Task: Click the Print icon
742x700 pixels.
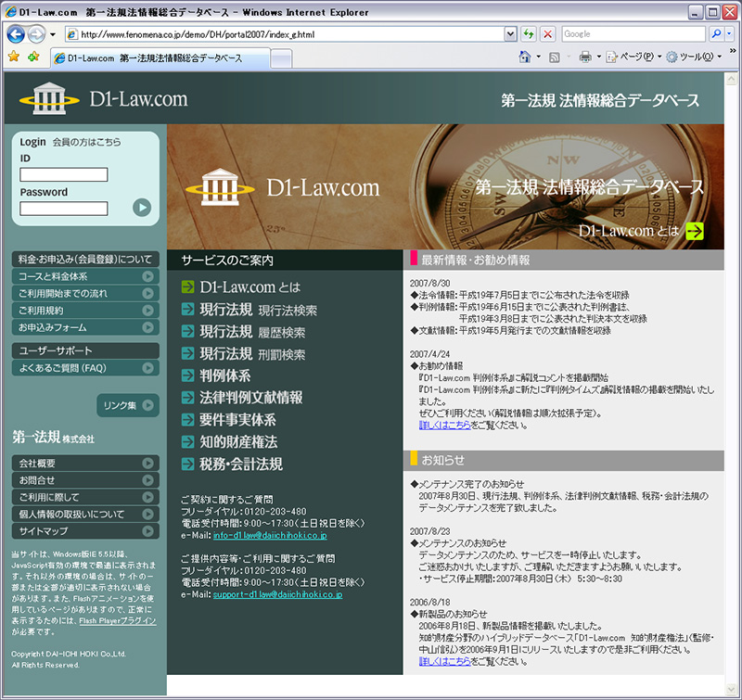Action: click(585, 57)
